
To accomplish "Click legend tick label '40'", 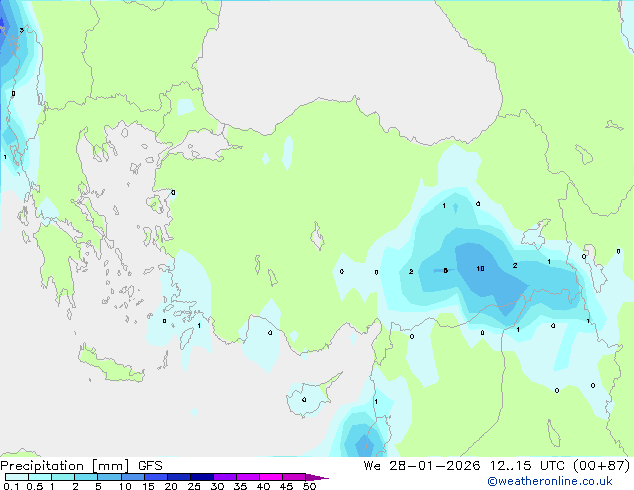I will pos(263,486).
